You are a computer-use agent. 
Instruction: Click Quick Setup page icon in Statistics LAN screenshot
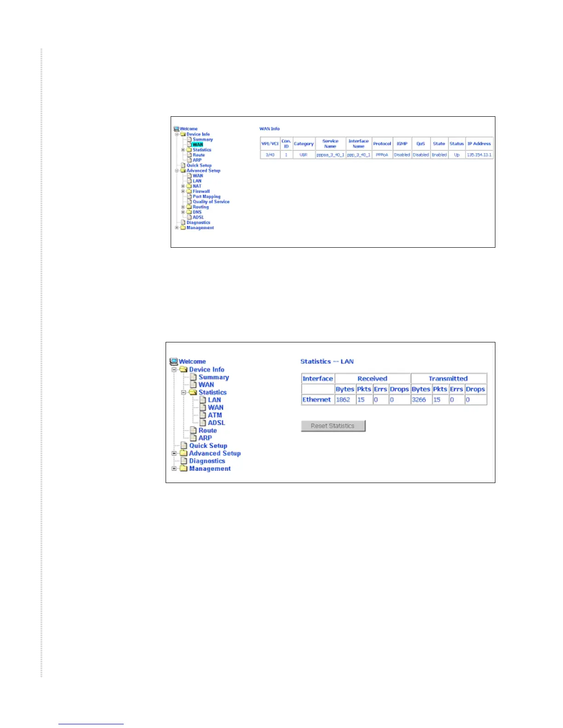pos(184,446)
